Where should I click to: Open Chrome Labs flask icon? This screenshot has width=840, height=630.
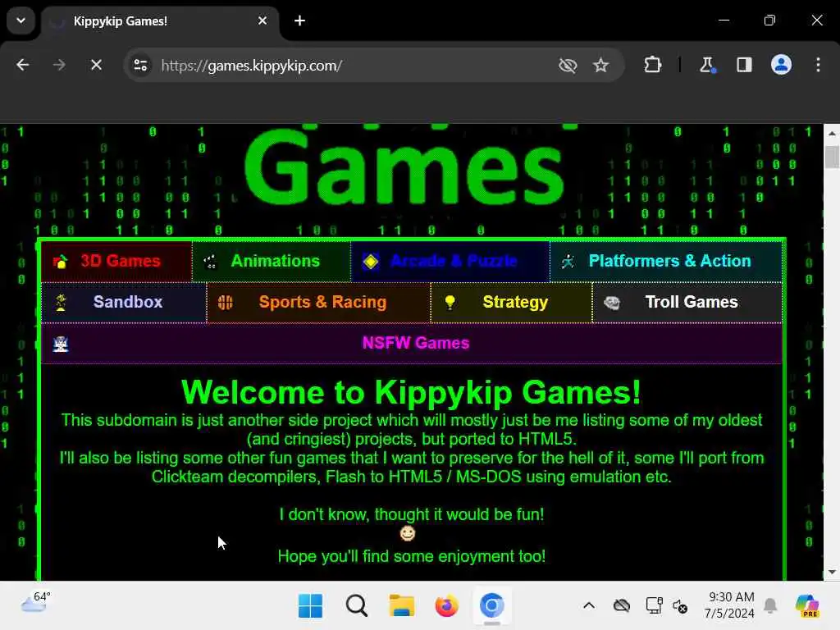[706, 66]
